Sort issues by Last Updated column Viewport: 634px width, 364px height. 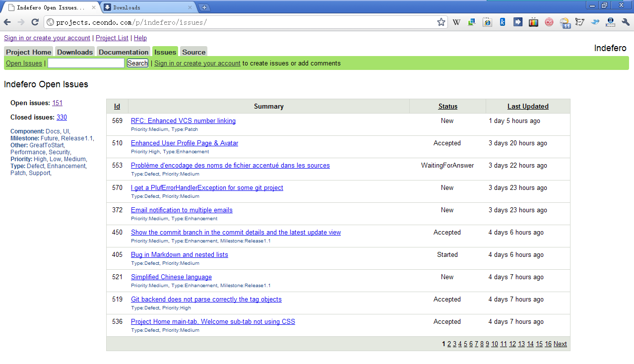point(528,106)
